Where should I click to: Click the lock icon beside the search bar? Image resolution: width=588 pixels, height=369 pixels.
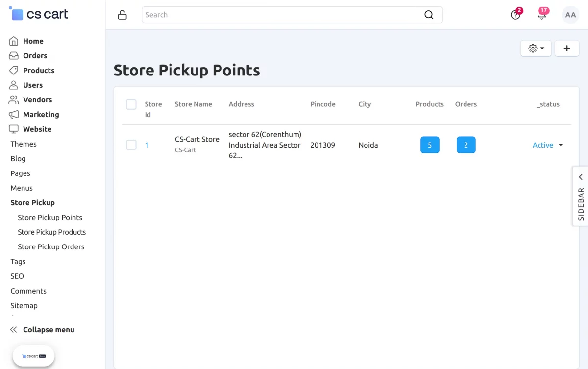[x=122, y=15]
